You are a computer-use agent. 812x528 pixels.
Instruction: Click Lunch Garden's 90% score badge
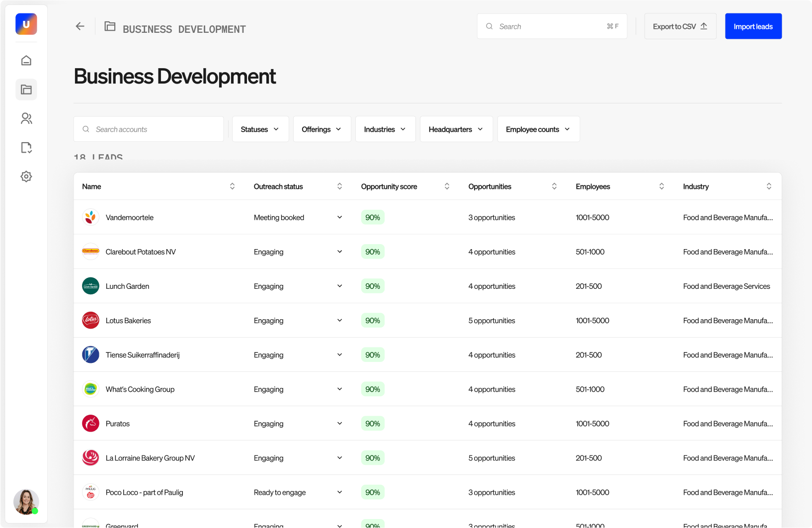coord(373,286)
